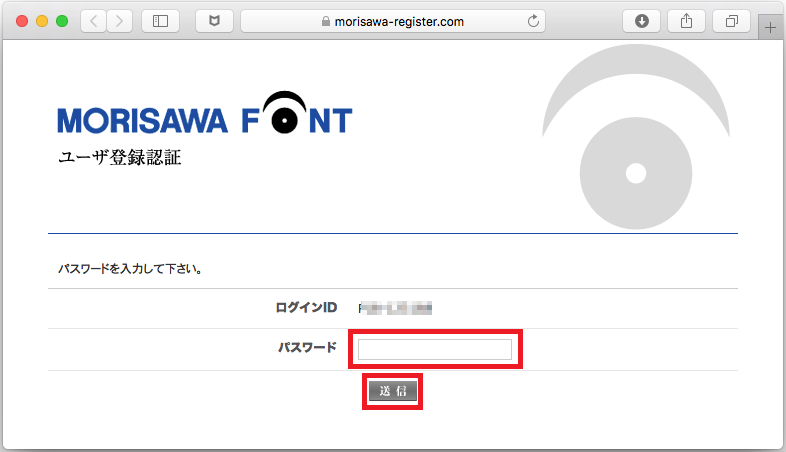This screenshot has width=786, height=452.
Task: Open a new tab with plus button
Action: click(770, 28)
